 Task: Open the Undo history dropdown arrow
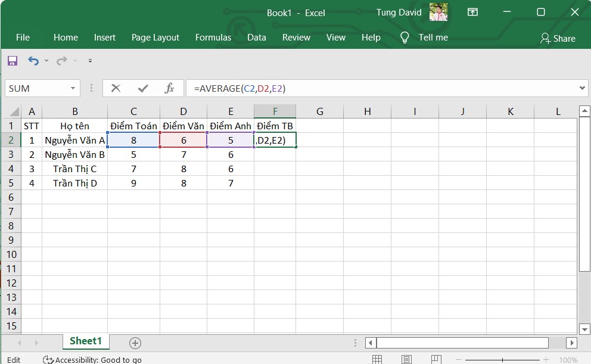(x=46, y=61)
